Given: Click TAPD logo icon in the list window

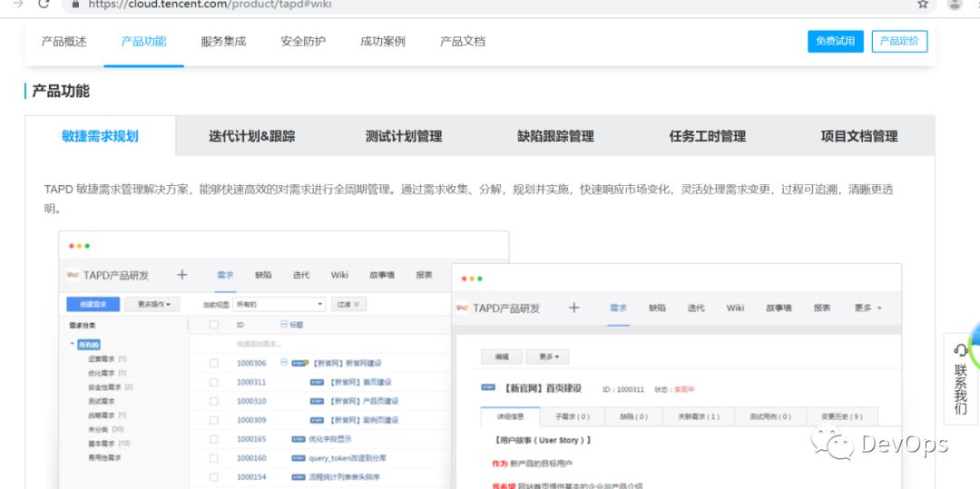Looking at the screenshot, I should point(73,275).
